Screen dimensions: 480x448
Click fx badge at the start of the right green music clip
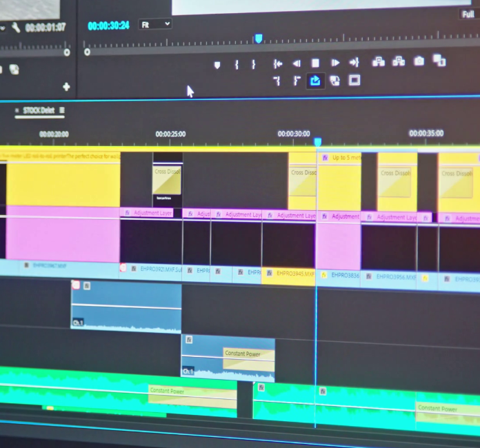(261, 388)
